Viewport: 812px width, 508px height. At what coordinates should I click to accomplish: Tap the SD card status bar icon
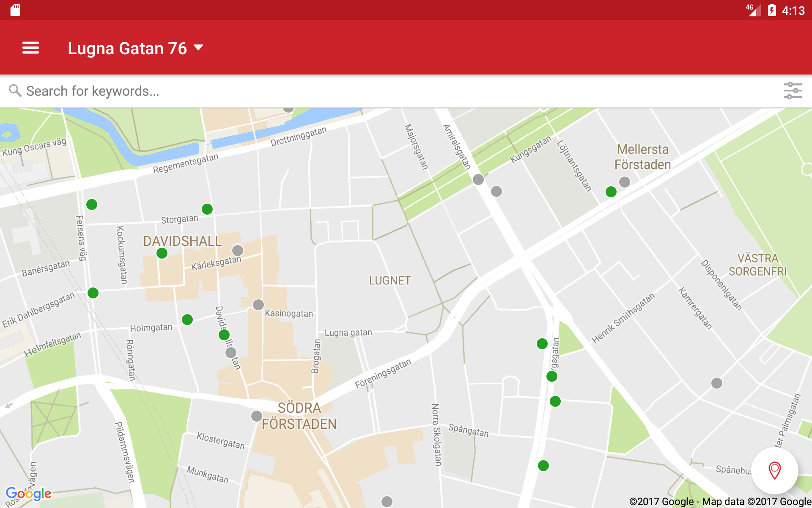click(x=15, y=10)
